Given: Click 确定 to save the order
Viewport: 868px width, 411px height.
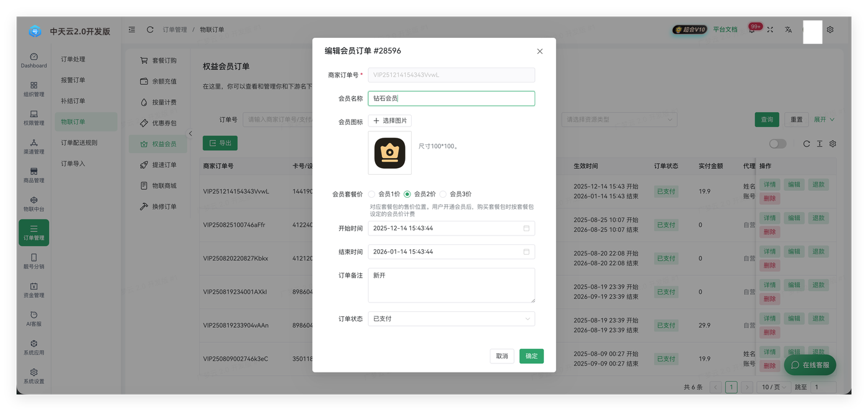Looking at the screenshot, I should 531,356.
